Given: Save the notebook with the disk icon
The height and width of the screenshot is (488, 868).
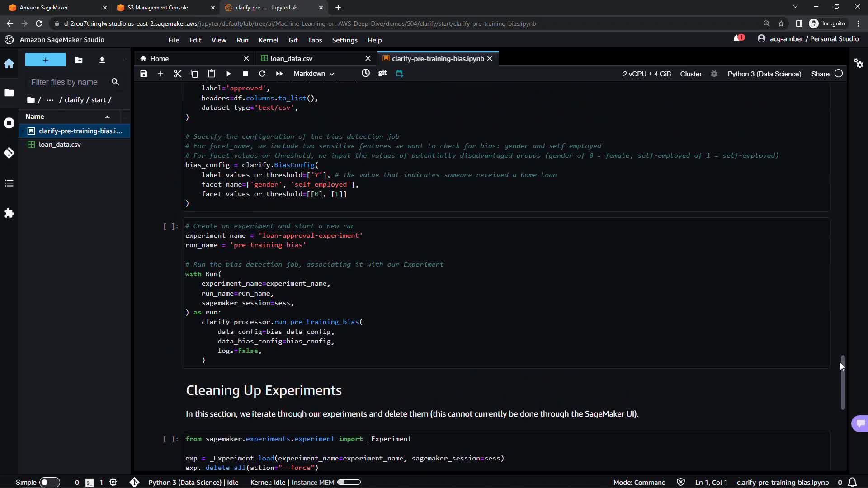Looking at the screenshot, I should [x=144, y=74].
